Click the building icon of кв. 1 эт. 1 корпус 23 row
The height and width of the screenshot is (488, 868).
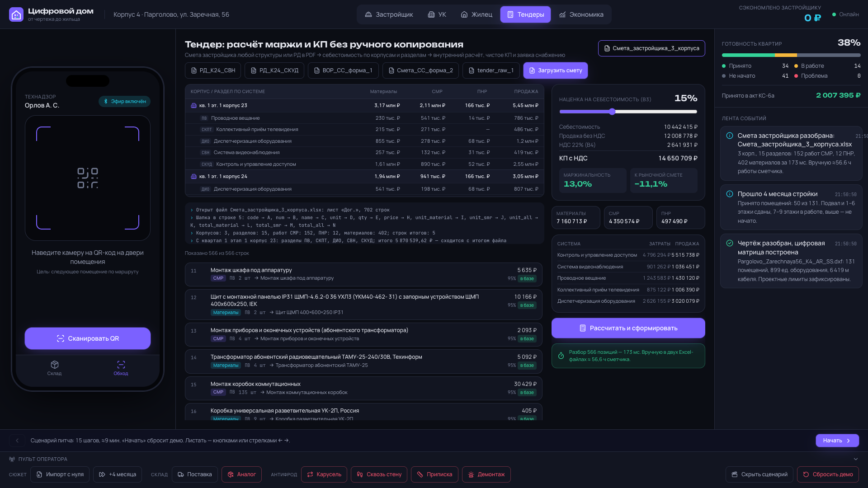tap(193, 105)
